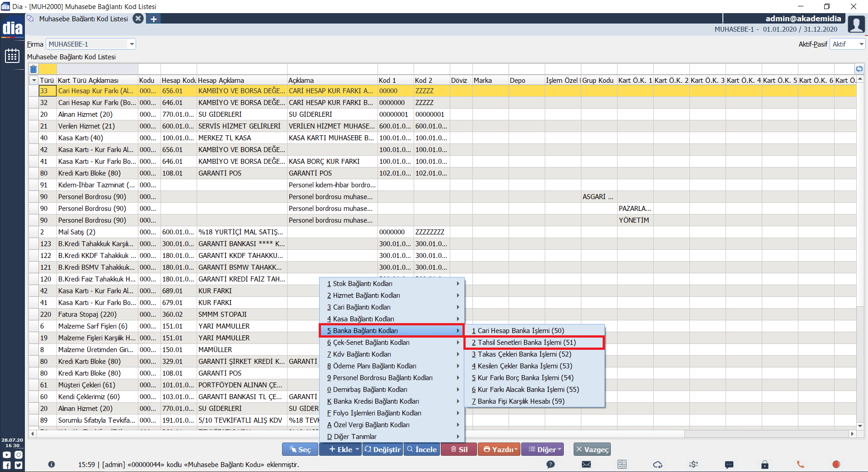Click the red record circle icon

[x=836, y=464]
